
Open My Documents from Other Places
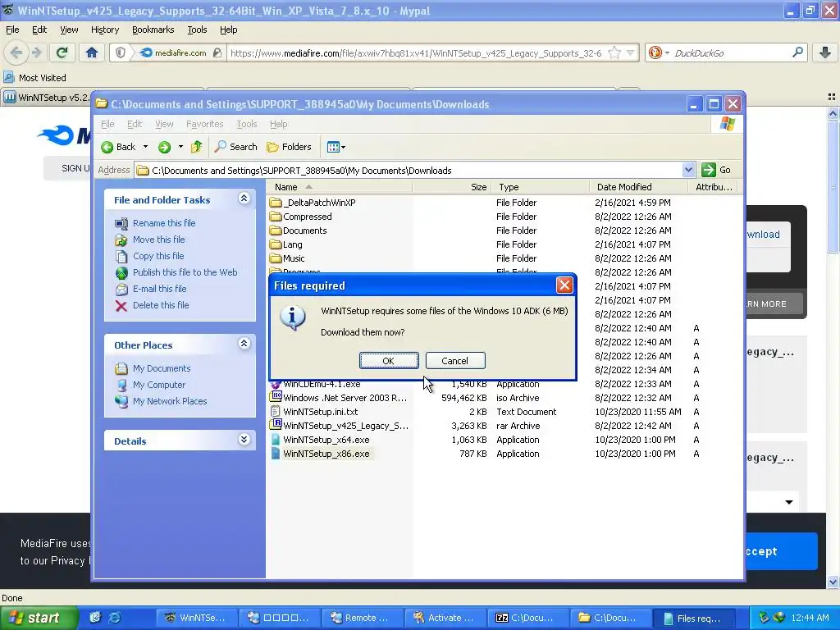(162, 368)
